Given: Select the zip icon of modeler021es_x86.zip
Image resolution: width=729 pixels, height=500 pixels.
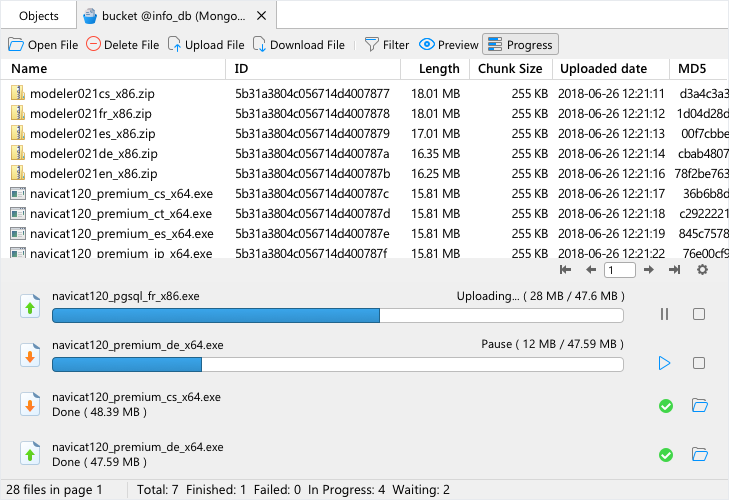Looking at the screenshot, I should (18, 133).
